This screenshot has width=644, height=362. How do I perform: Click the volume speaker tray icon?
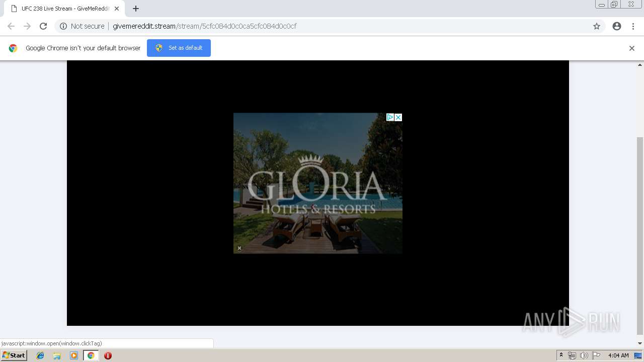pyautogui.click(x=584, y=355)
